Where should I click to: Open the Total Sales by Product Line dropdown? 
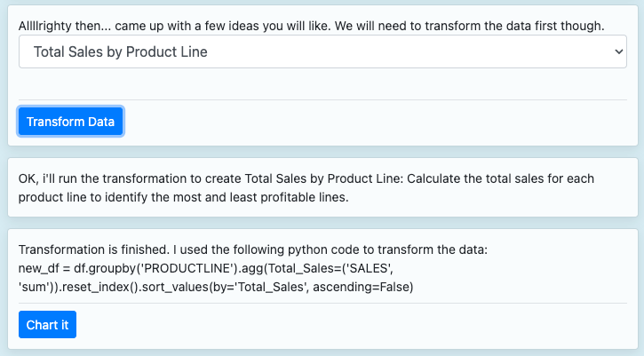322,51
